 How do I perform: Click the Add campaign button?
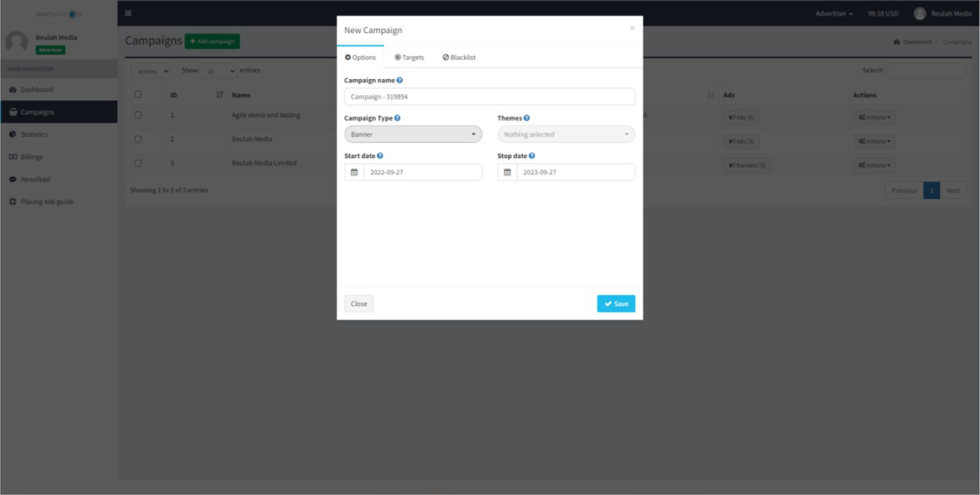point(212,41)
